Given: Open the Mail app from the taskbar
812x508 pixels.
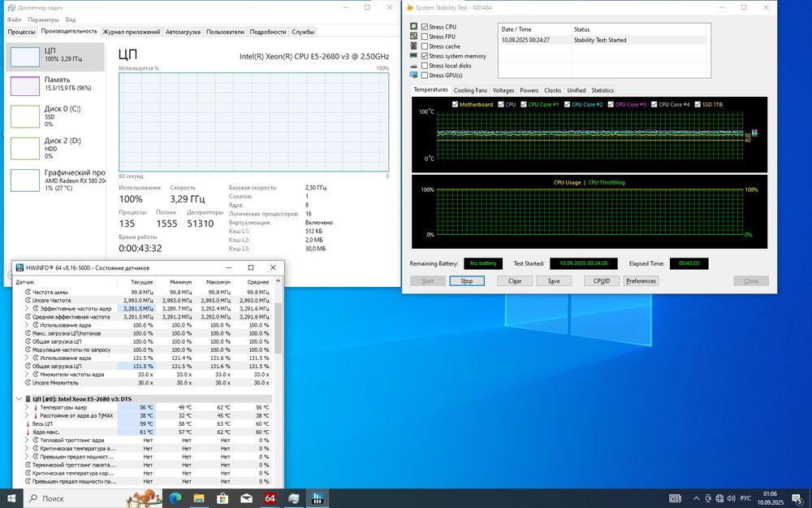Looking at the screenshot, I should coord(246,498).
